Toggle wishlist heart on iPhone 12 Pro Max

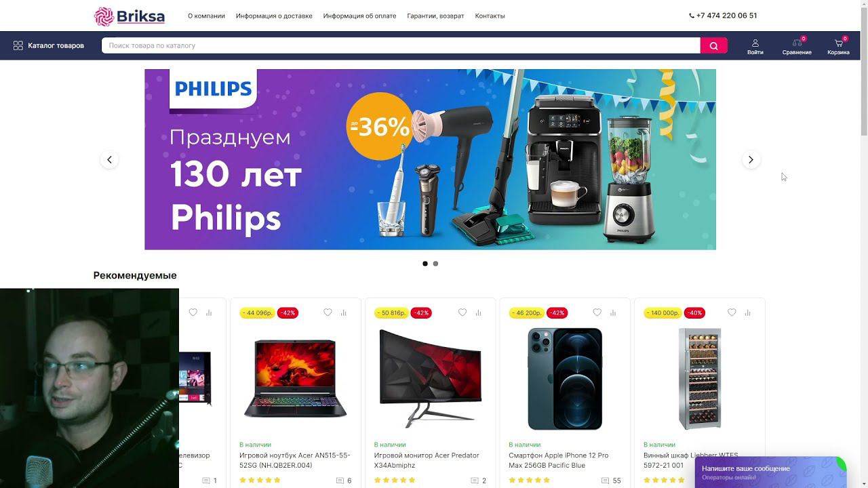tap(597, 312)
